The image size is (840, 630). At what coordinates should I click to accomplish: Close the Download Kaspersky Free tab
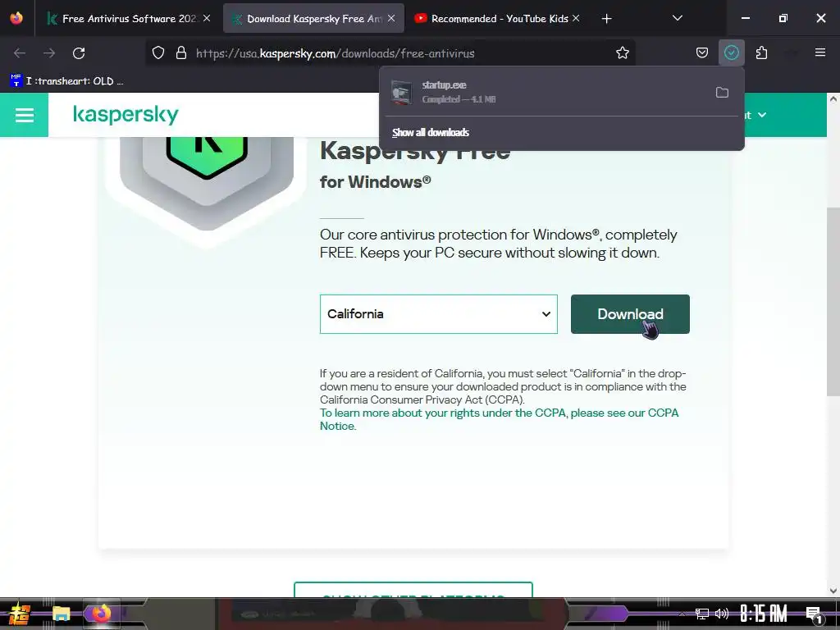coord(391,18)
